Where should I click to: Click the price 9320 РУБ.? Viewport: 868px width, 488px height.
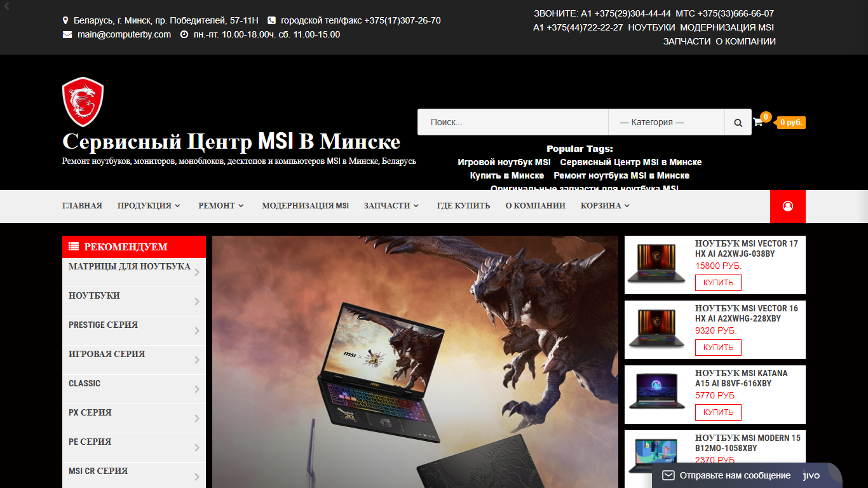tap(716, 330)
